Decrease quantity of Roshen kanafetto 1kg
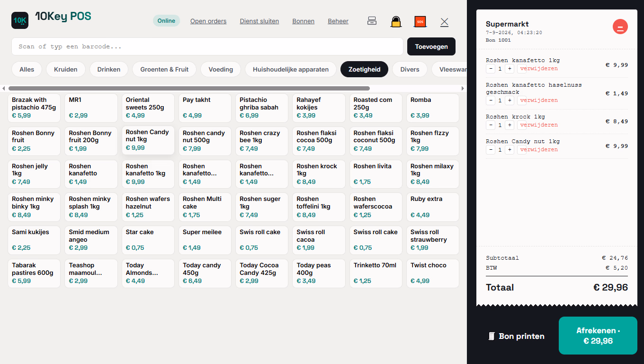The image size is (644, 364). click(x=491, y=69)
